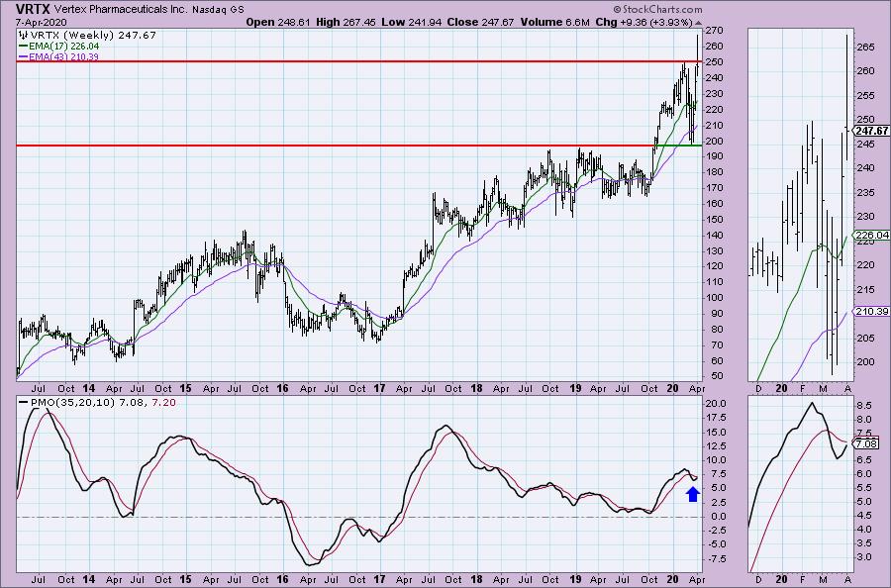This screenshot has width=891, height=588.
Task: Click the 235 axis label on zoom panel
Action: tap(864, 193)
